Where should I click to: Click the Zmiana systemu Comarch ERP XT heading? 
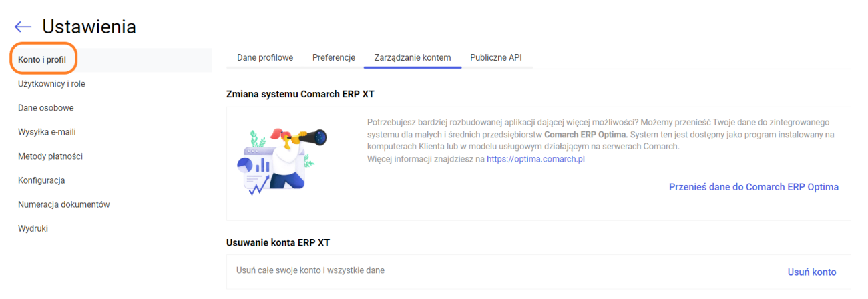(x=300, y=94)
